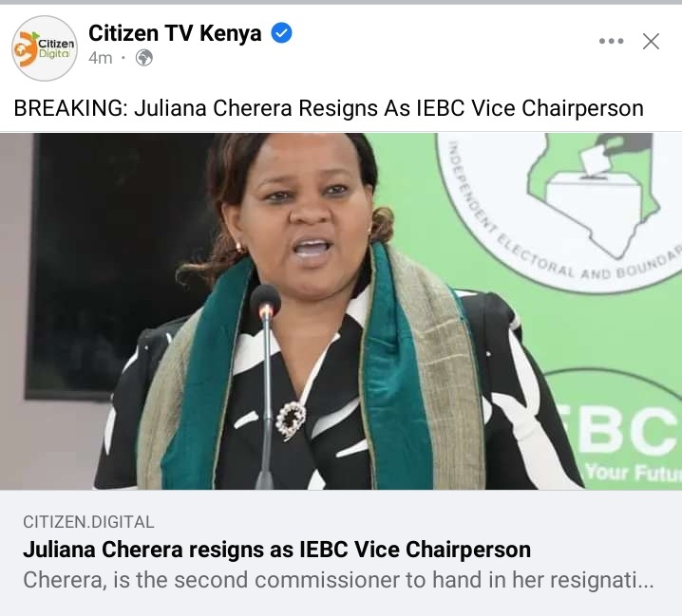The height and width of the screenshot is (616, 682).
Task: Open the Citizen TV Kenya page name
Action: pos(175,33)
